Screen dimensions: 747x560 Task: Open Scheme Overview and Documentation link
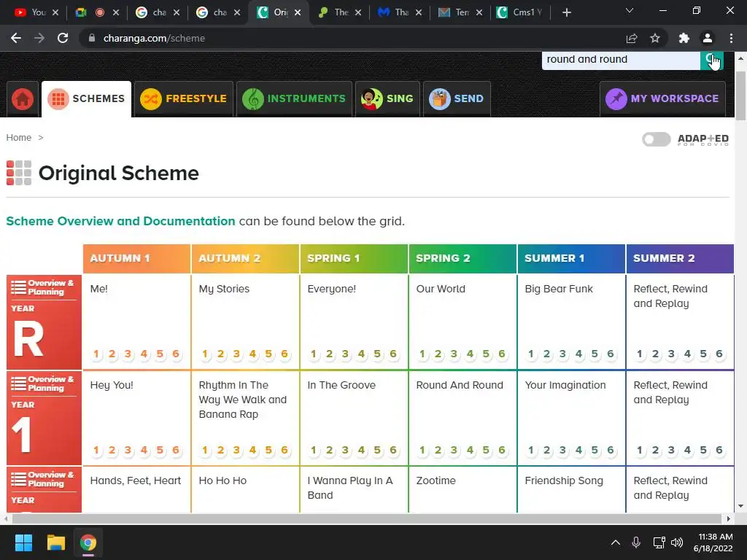(120, 222)
